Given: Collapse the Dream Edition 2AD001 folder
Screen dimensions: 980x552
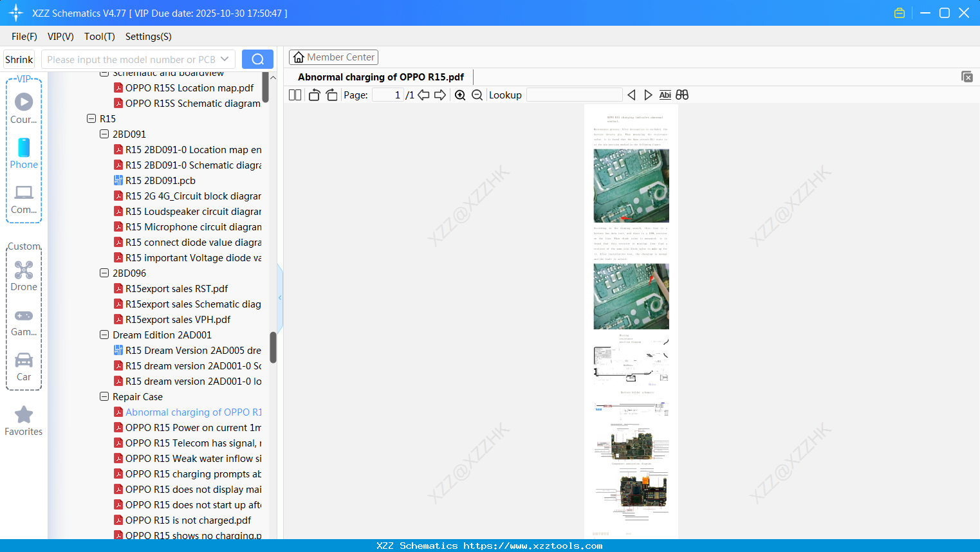Looking at the screenshot, I should (x=104, y=335).
